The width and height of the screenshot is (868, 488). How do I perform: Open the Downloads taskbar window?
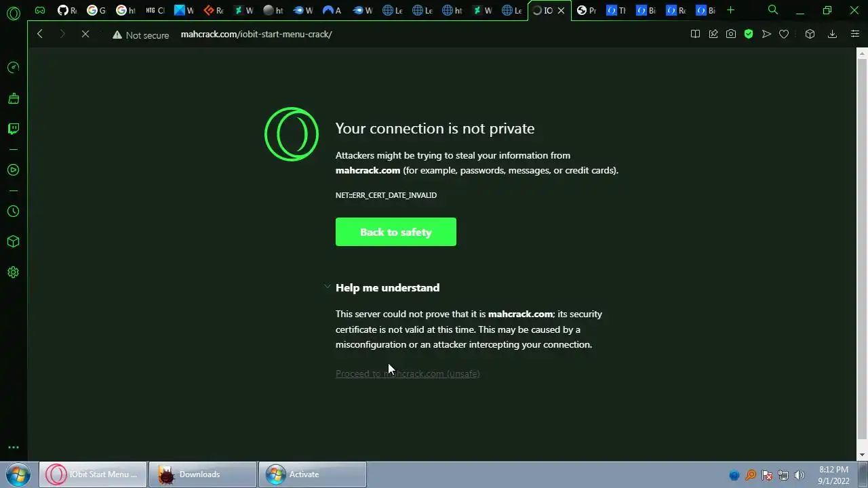pos(203,474)
